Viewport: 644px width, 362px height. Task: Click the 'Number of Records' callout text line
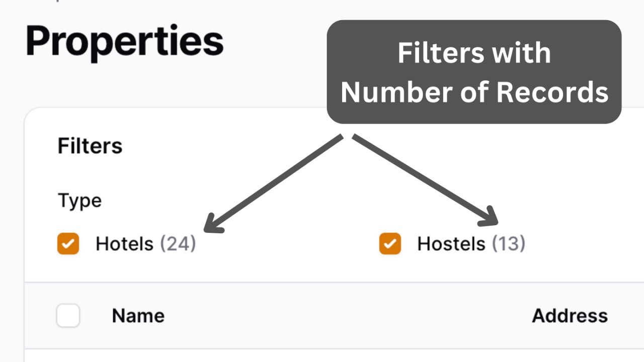pyautogui.click(x=474, y=92)
